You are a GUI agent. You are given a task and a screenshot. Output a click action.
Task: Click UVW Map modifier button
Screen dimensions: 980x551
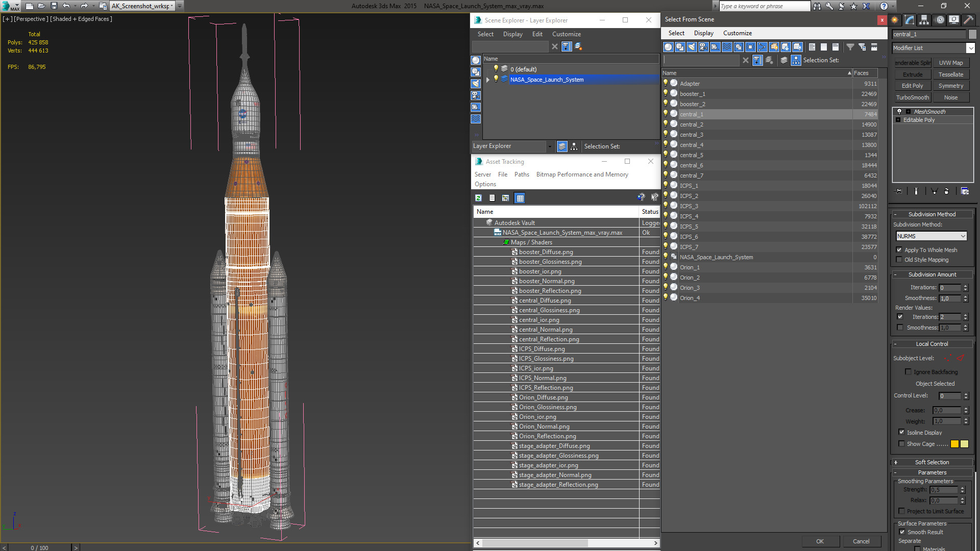pyautogui.click(x=951, y=63)
